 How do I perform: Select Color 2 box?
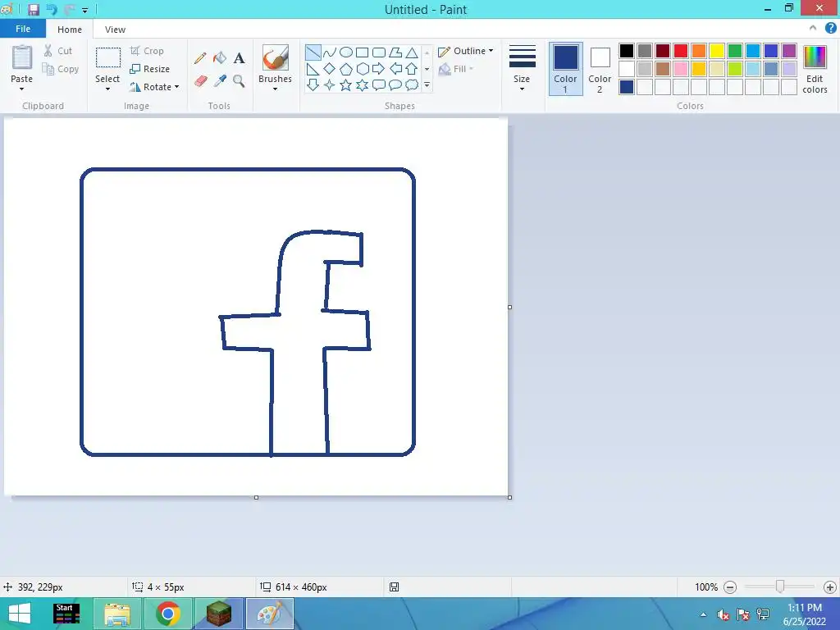pyautogui.click(x=600, y=69)
